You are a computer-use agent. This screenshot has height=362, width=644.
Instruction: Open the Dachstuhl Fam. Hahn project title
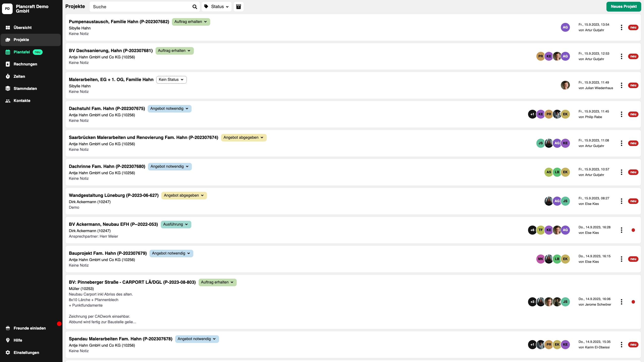tap(107, 108)
